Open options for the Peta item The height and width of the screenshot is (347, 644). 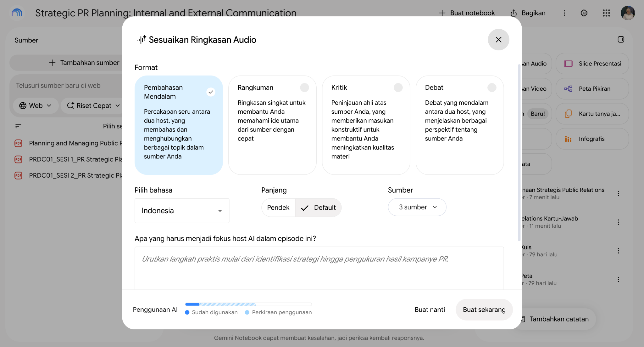point(618,279)
